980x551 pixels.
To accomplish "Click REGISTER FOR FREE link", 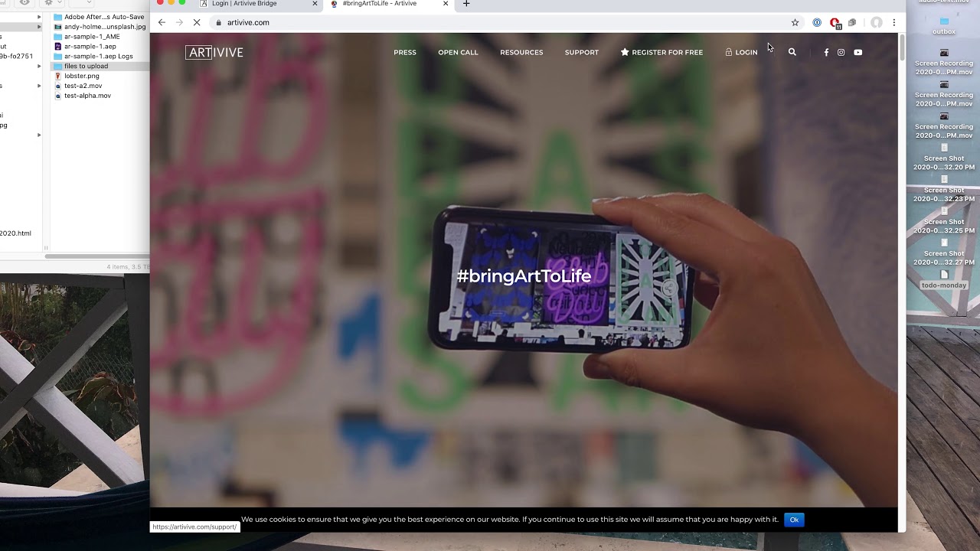I will pos(661,52).
